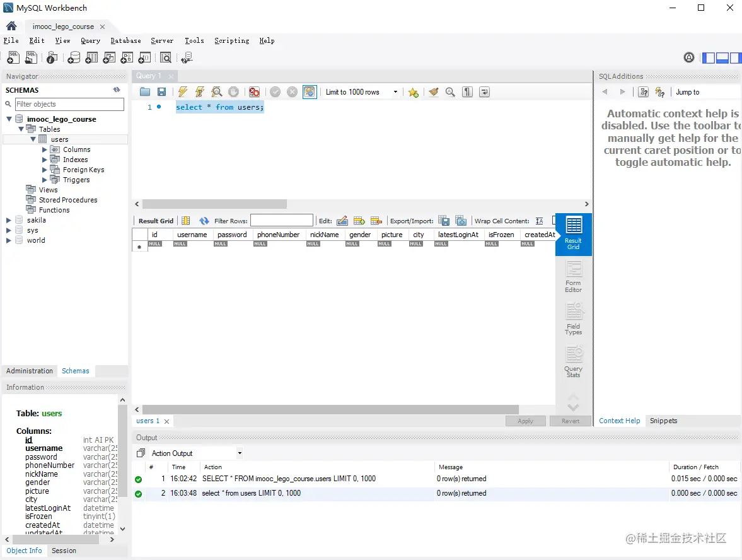The image size is (742, 560).
Task: Open the home screen tab icon
Action: (x=11, y=26)
